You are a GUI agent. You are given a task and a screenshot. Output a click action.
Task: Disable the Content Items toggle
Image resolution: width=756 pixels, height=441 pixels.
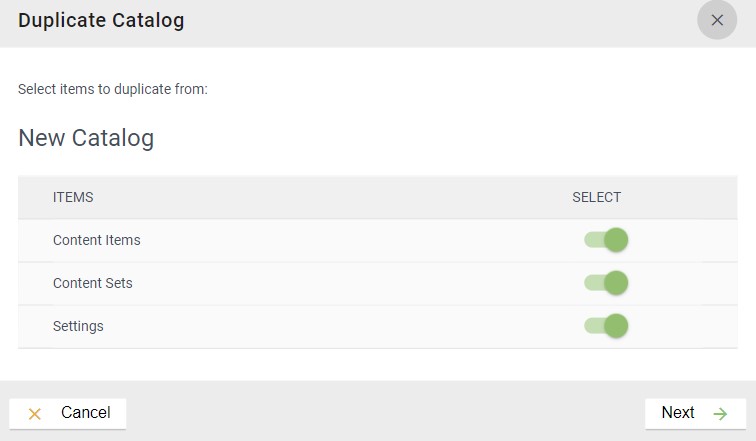coord(606,240)
